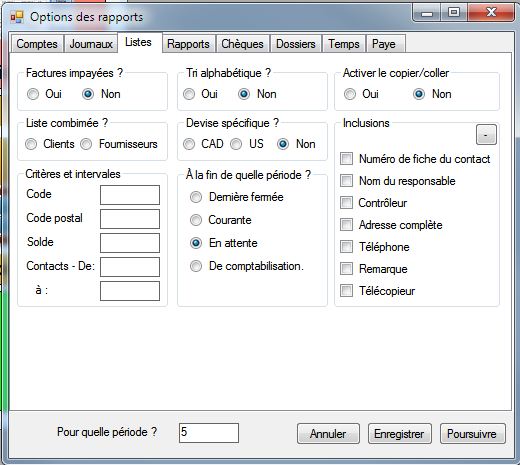The image size is (520, 465).
Task: Switch to the Rapports tab
Action: coord(188,44)
